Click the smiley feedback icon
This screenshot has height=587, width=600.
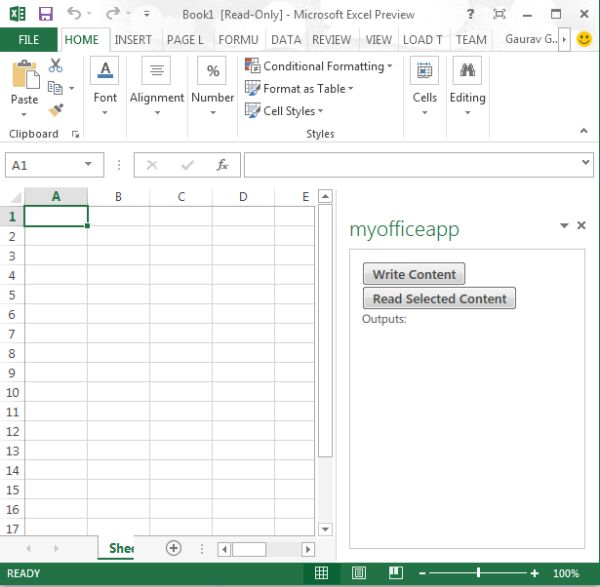[584, 39]
